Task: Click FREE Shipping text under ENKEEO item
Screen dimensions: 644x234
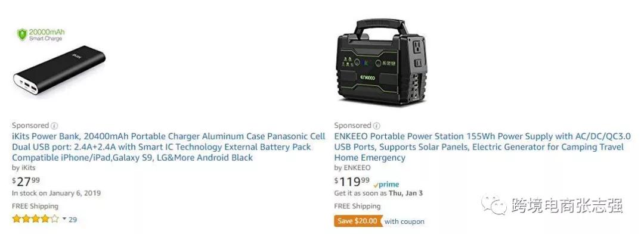Action: tap(357, 206)
